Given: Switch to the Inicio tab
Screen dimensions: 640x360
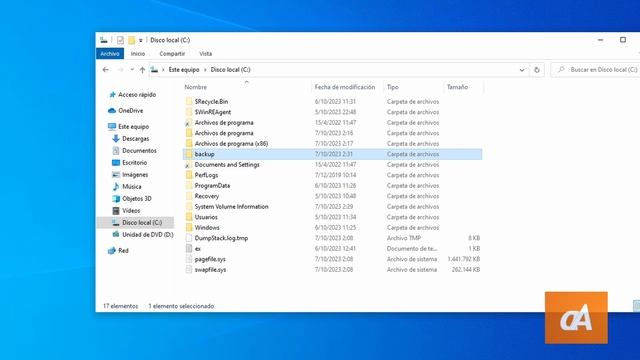Looking at the screenshot, I should tap(138, 53).
